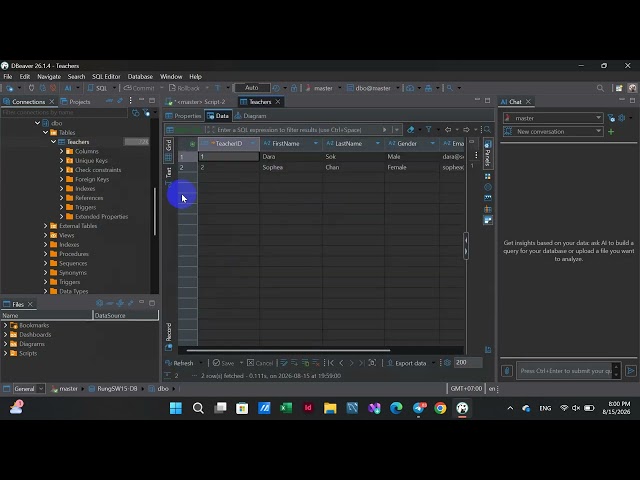Collapse the Teachers table node

click(53, 142)
